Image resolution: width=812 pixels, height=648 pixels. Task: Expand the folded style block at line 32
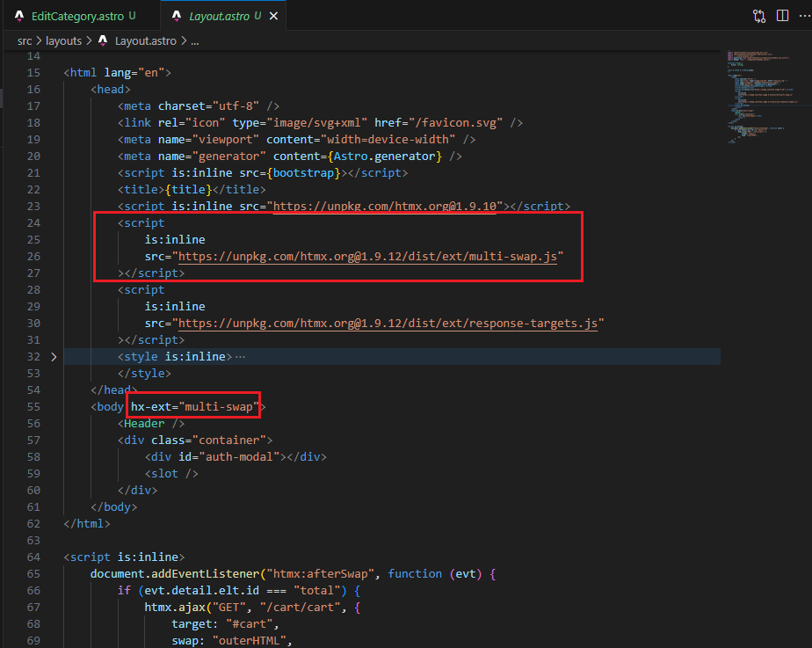coord(54,357)
